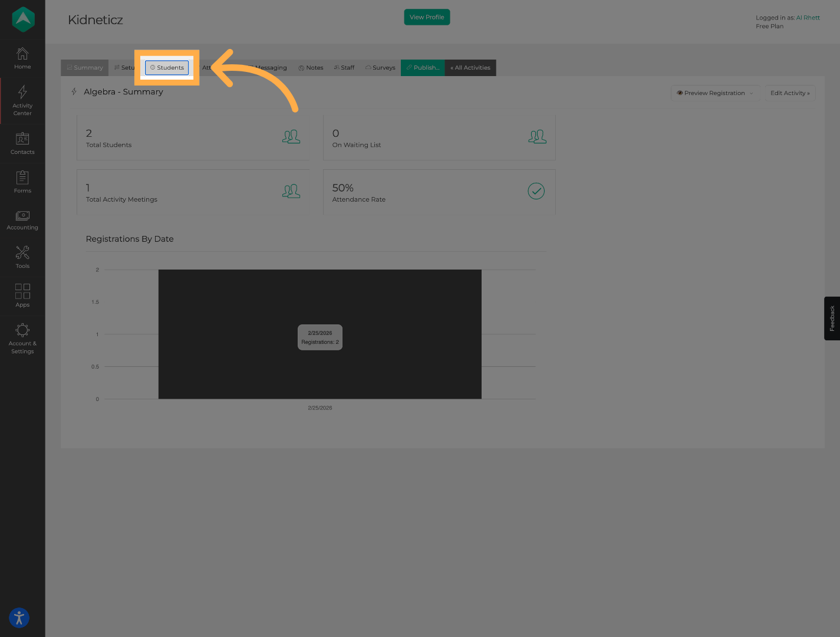Click the Total Students card
This screenshot has width=840, height=637.
coord(193,137)
